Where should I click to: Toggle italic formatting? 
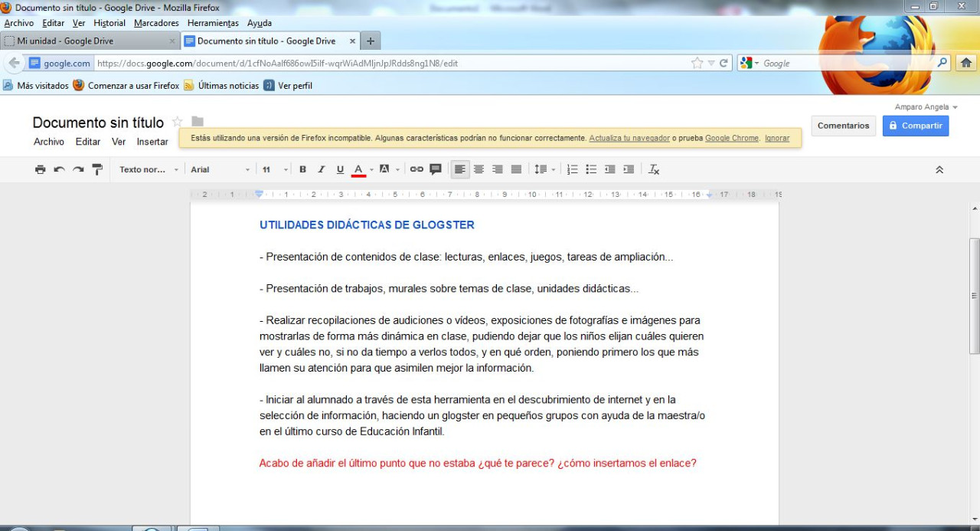click(322, 169)
